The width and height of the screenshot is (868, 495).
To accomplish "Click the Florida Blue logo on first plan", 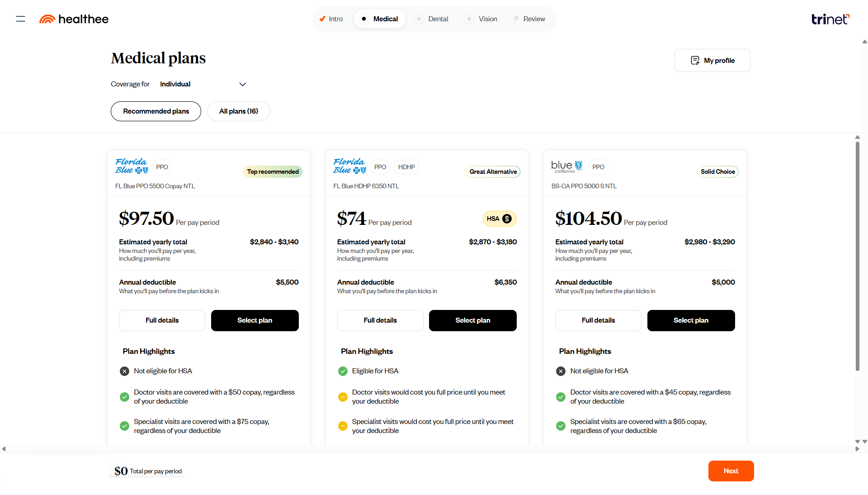I will click(132, 166).
